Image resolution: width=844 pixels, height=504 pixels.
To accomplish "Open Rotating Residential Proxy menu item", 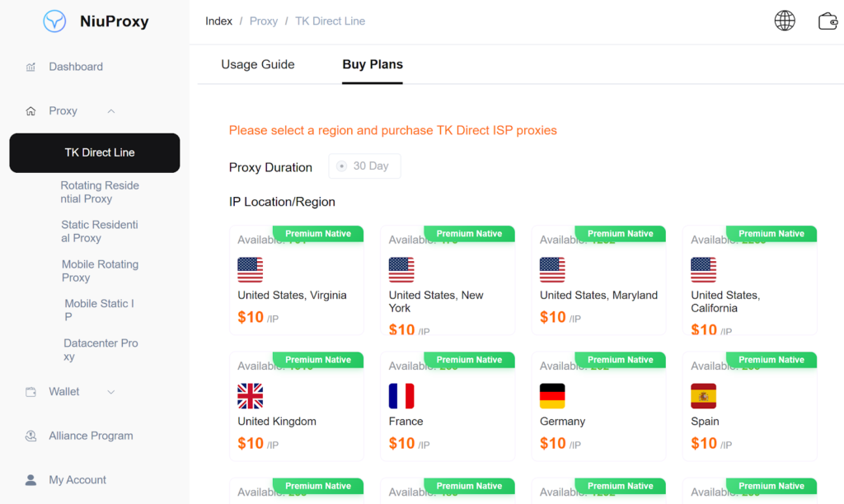I will [x=100, y=192].
